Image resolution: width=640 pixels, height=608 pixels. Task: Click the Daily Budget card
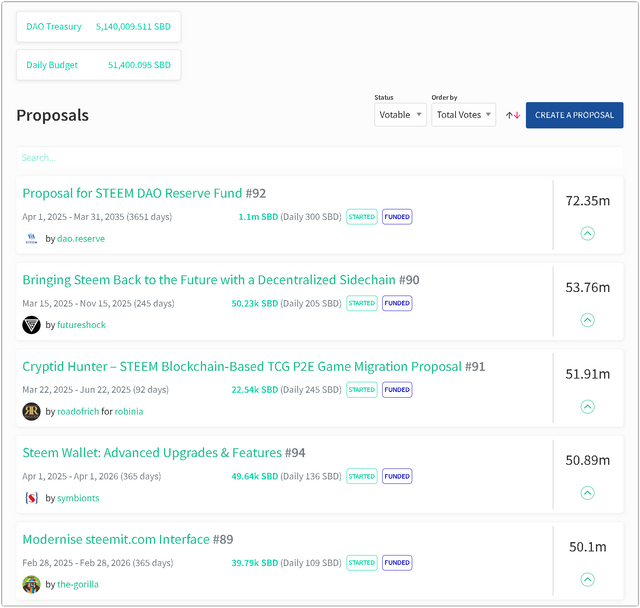(98, 65)
